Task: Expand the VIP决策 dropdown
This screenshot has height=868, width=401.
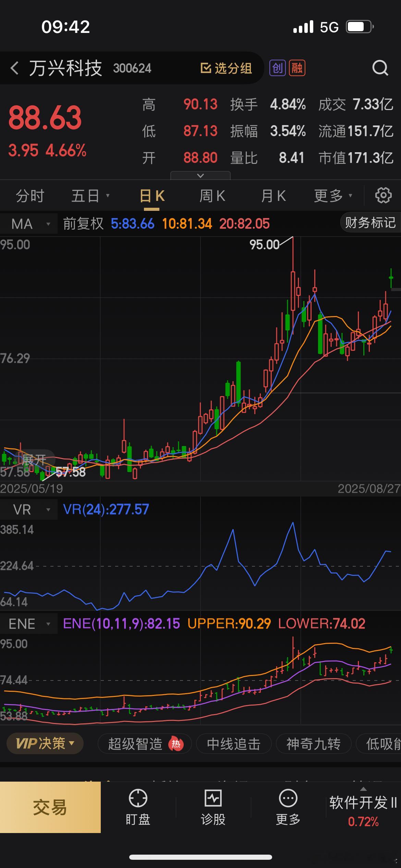Action: 45,744
